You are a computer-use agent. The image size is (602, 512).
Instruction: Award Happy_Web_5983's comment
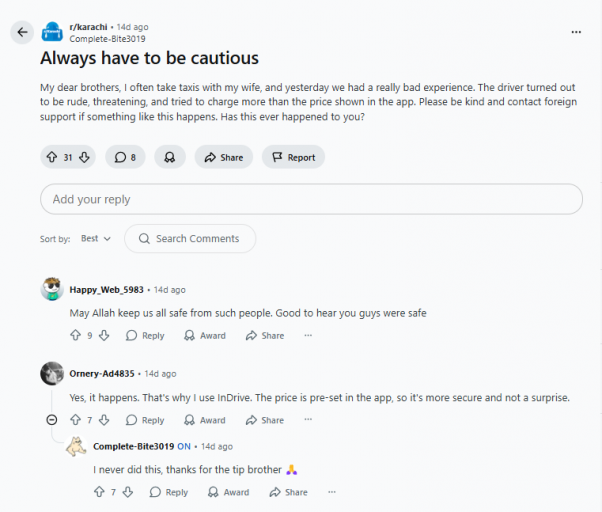point(205,336)
